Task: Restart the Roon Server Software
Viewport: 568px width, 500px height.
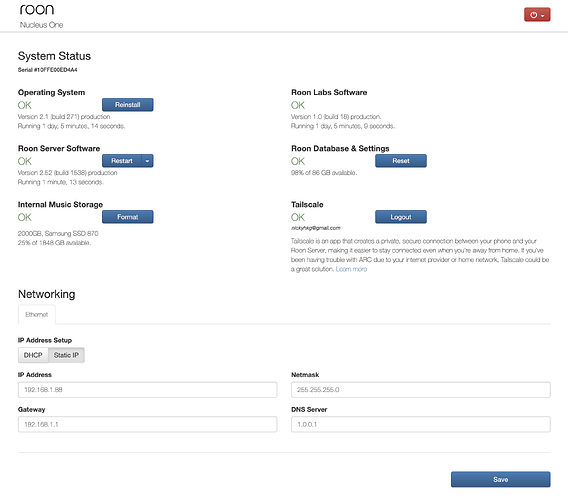Action: [x=122, y=161]
